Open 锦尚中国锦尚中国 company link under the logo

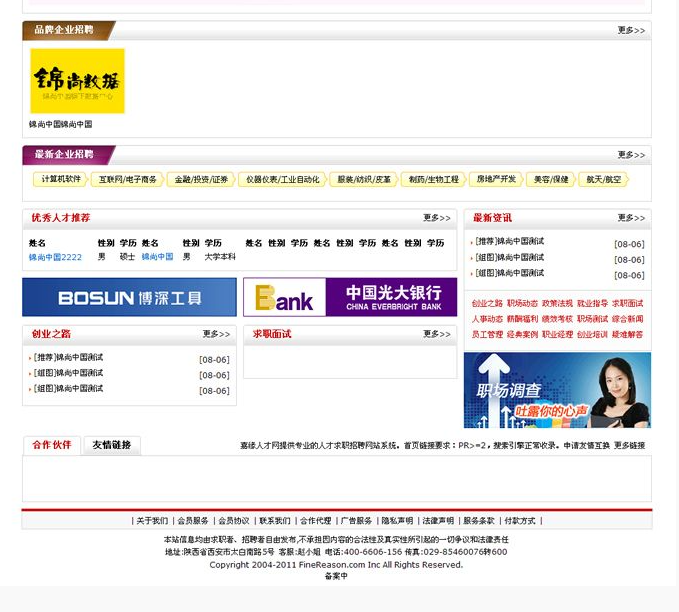[61, 124]
